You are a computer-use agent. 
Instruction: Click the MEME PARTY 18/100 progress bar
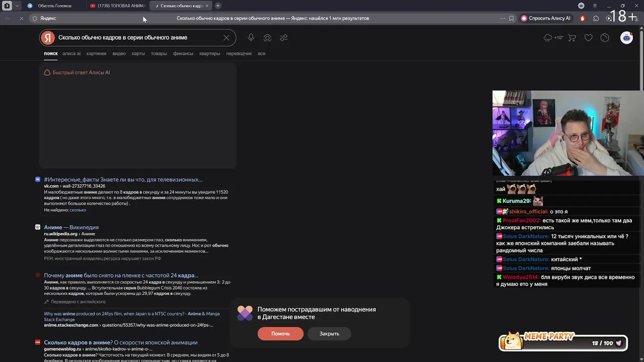coord(563,343)
